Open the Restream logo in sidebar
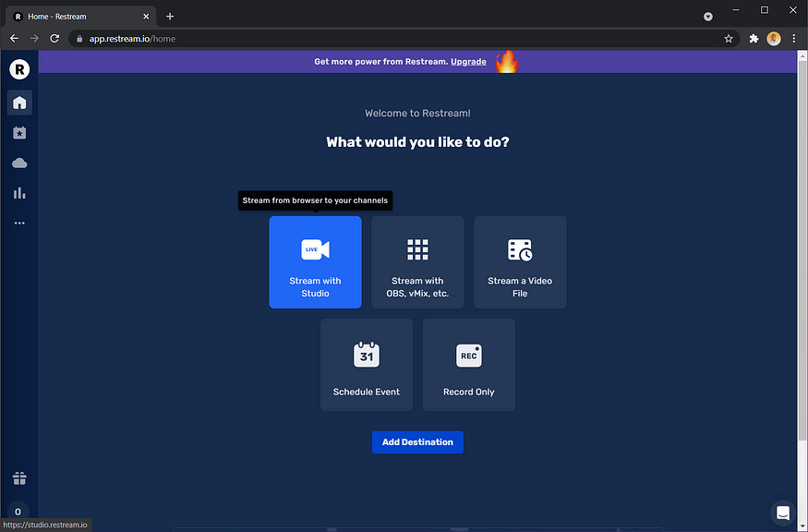Screen dimensions: 808x532 [x=19, y=69]
